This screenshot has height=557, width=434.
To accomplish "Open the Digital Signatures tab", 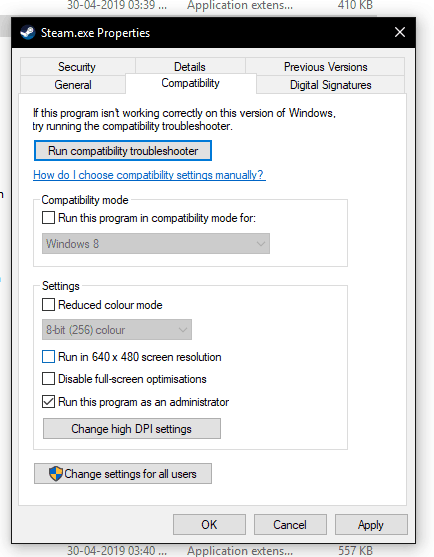I will pos(330,85).
